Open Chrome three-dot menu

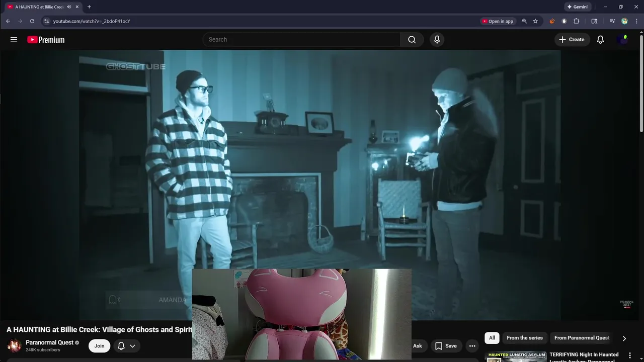(x=636, y=21)
